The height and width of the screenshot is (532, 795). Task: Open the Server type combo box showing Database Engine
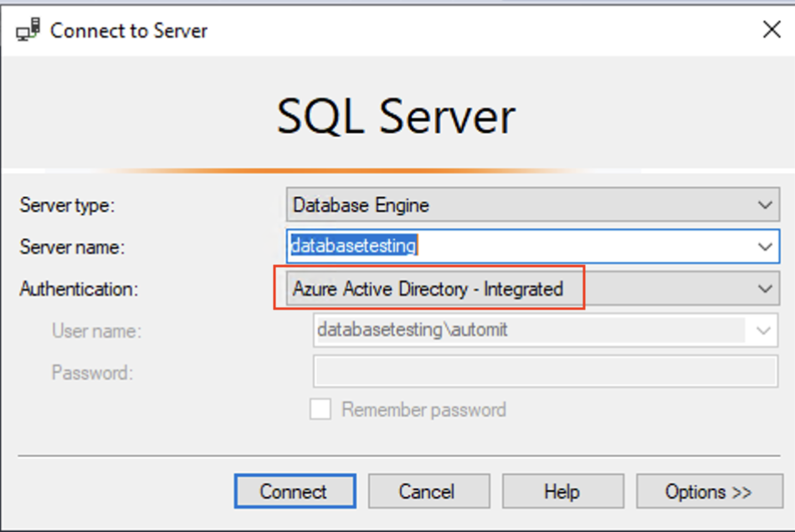pos(519,205)
